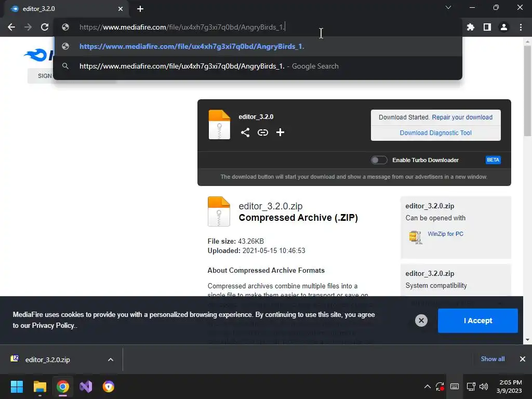Click the BETA badge
This screenshot has height=399, width=532.
[x=493, y=160]
